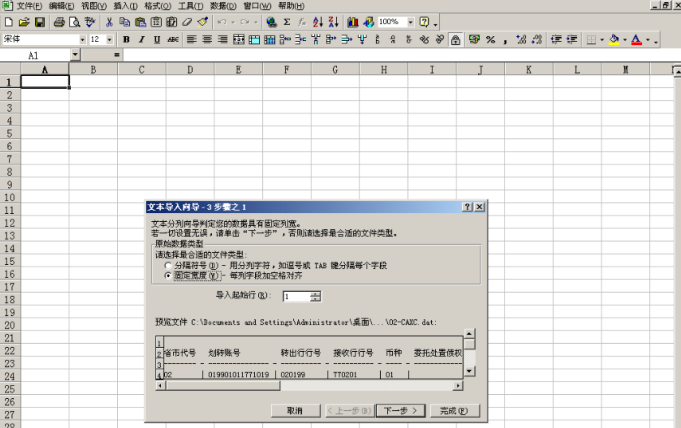Open the 工具(T) menu
Screen dimensions: 681x428
pyautogui.click(x=191, y=6)
